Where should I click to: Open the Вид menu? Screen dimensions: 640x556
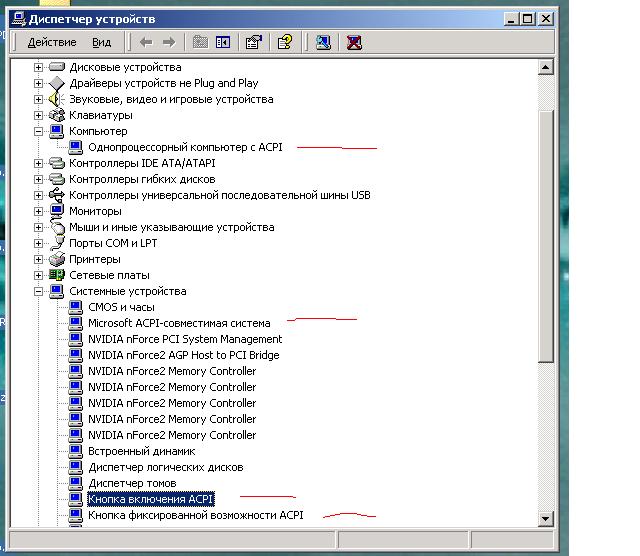pyautogui.click(x=101, y=42)
